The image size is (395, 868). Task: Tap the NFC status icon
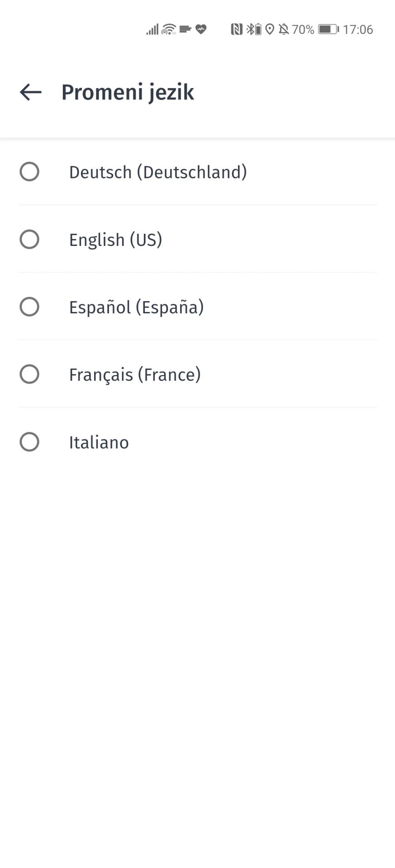point(237,29)
